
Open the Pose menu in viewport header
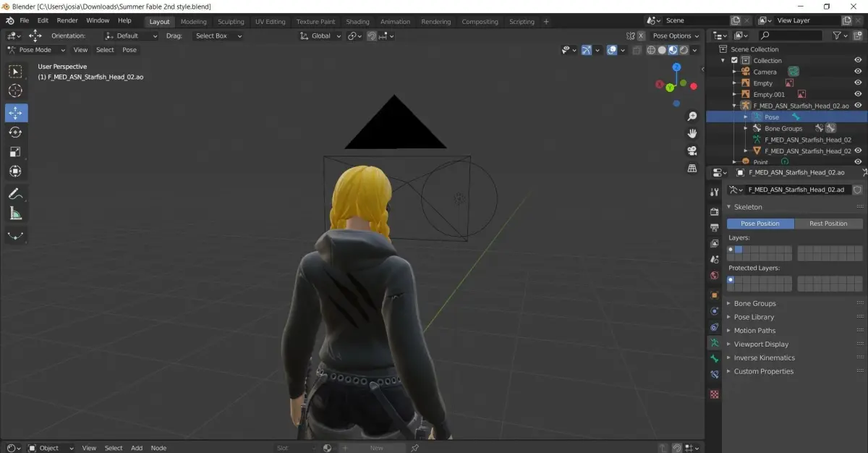point(129,50)
